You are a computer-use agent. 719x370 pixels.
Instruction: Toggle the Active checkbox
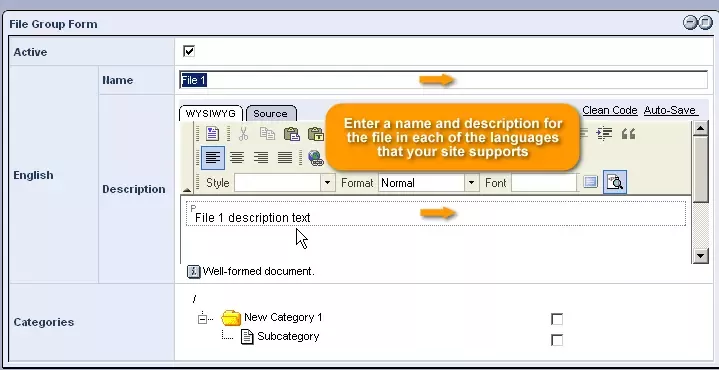point(189,51)
